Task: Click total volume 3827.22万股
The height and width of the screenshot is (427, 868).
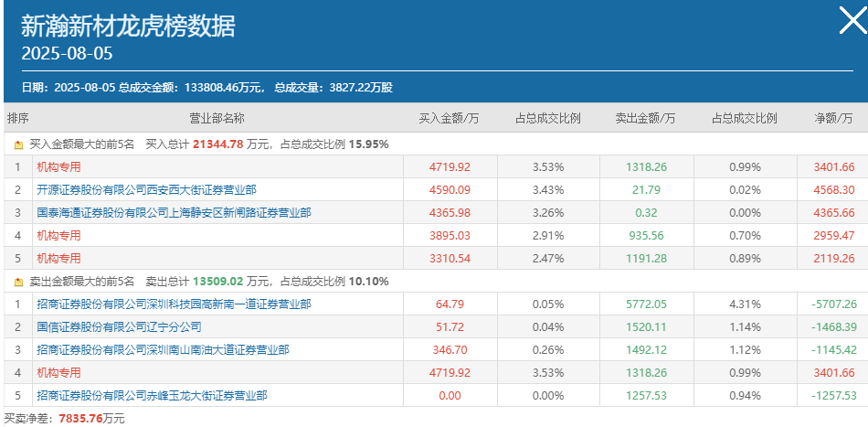Action: point(361,88)
